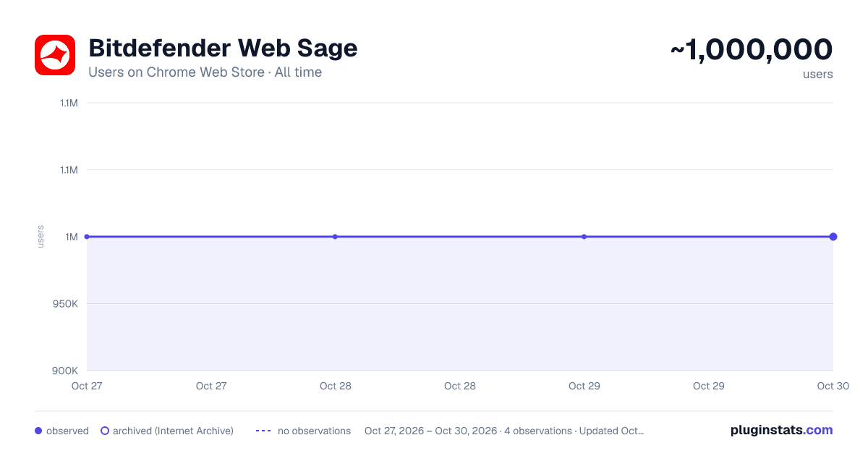Click the no observations dashed legend marker
Viewport: 868px width, 456px height.
coord(263,431)
